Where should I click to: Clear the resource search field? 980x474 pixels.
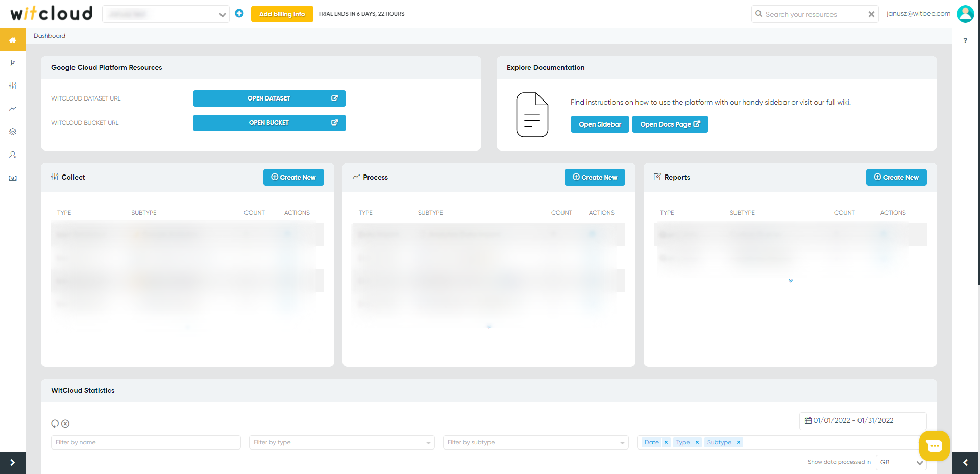click(871, 14)
